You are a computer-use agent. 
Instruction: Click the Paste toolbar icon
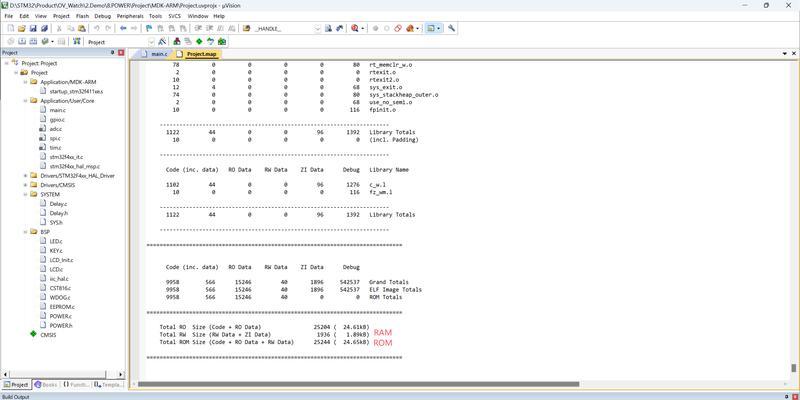82,29
